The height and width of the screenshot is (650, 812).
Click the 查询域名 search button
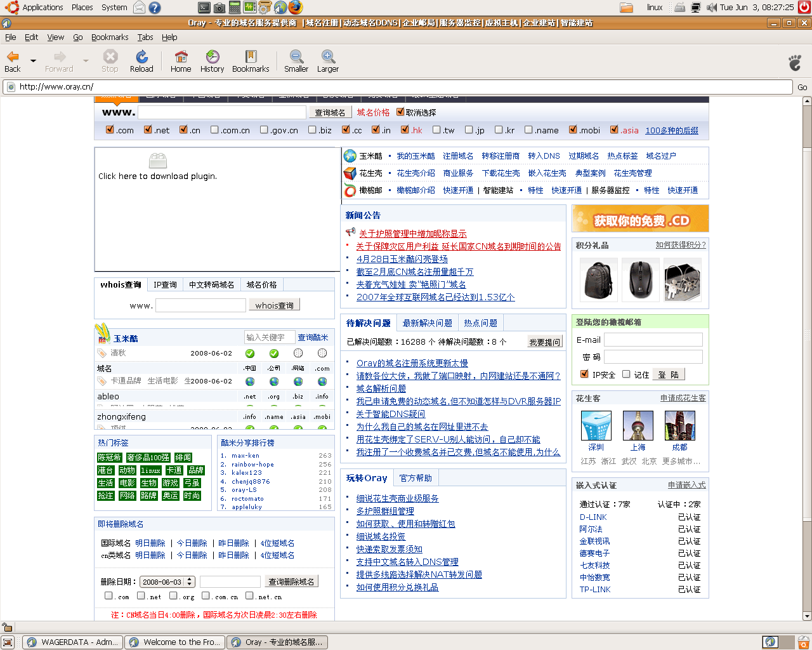click(330, 112)
